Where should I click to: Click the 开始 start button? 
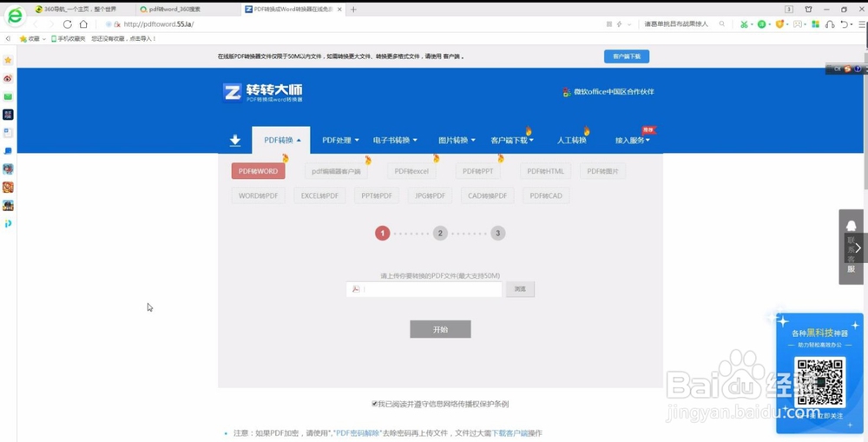pos(441,329)
